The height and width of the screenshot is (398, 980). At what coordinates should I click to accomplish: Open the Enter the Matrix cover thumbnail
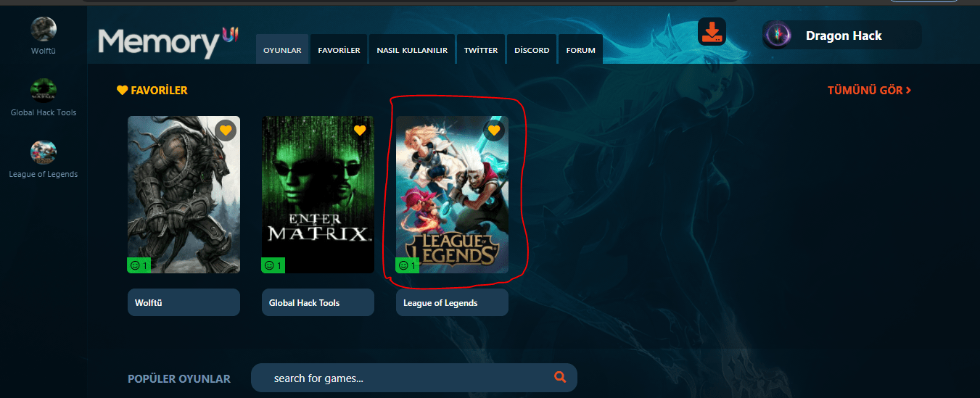click(318, 194)
